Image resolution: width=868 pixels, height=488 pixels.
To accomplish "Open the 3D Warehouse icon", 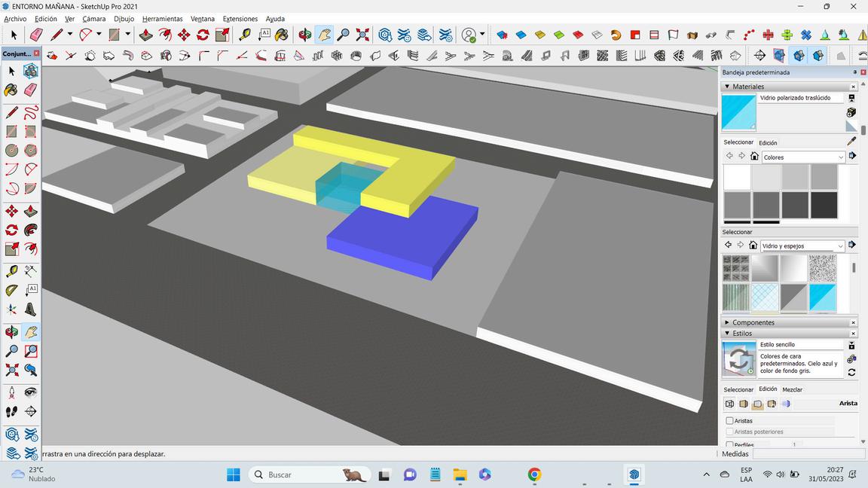I will [385, 35].
